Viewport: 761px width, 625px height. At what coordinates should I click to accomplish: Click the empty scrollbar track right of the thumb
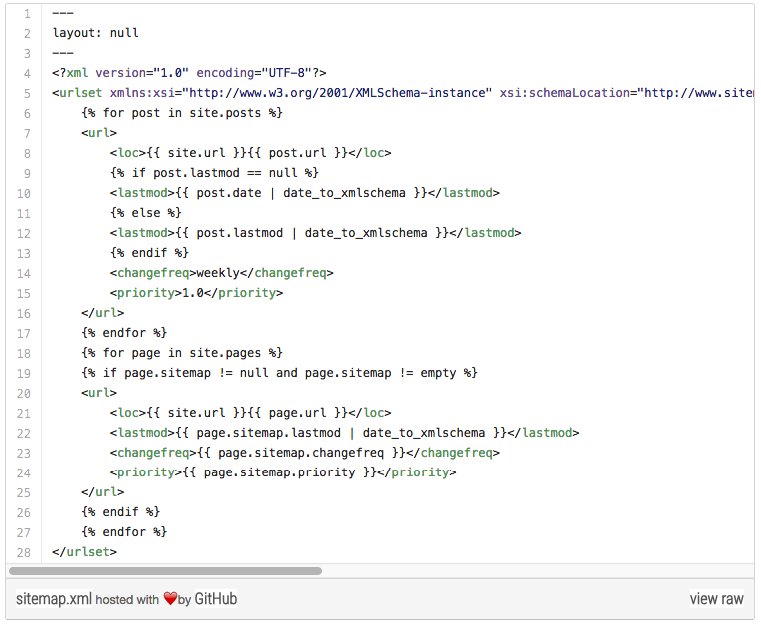point(540,571)
